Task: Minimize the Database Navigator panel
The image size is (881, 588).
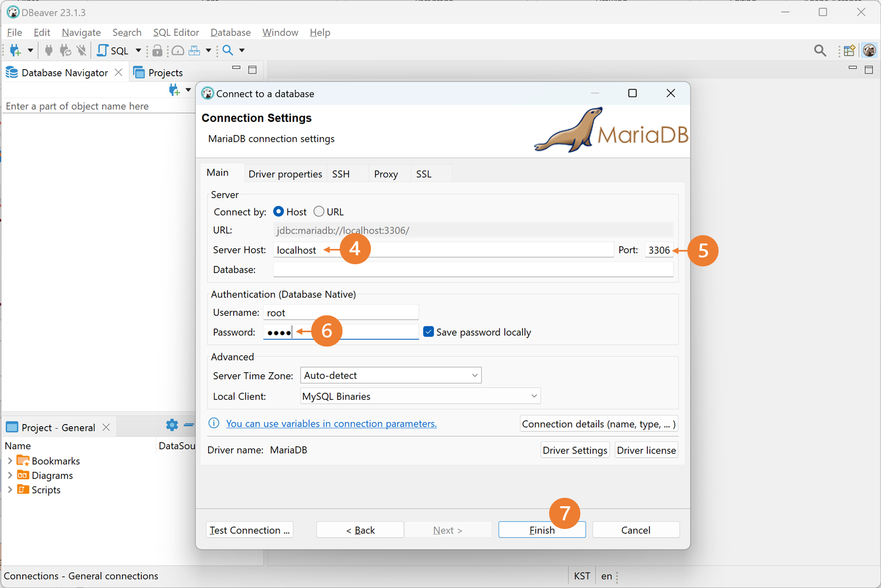Action: coord(236,69)
